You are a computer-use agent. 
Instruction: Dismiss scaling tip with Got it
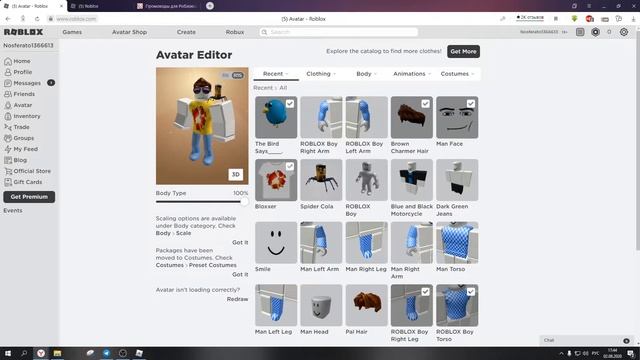(240, 242)
